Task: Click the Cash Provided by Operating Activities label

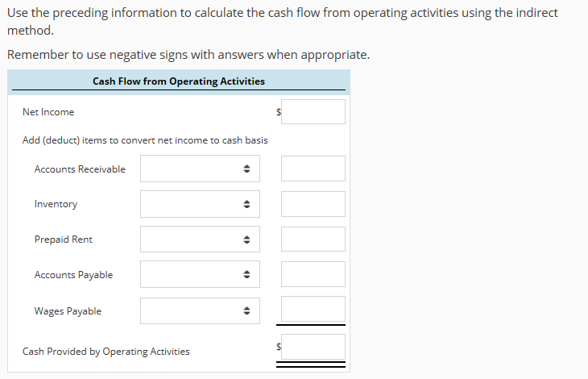Action: point(106,352)
